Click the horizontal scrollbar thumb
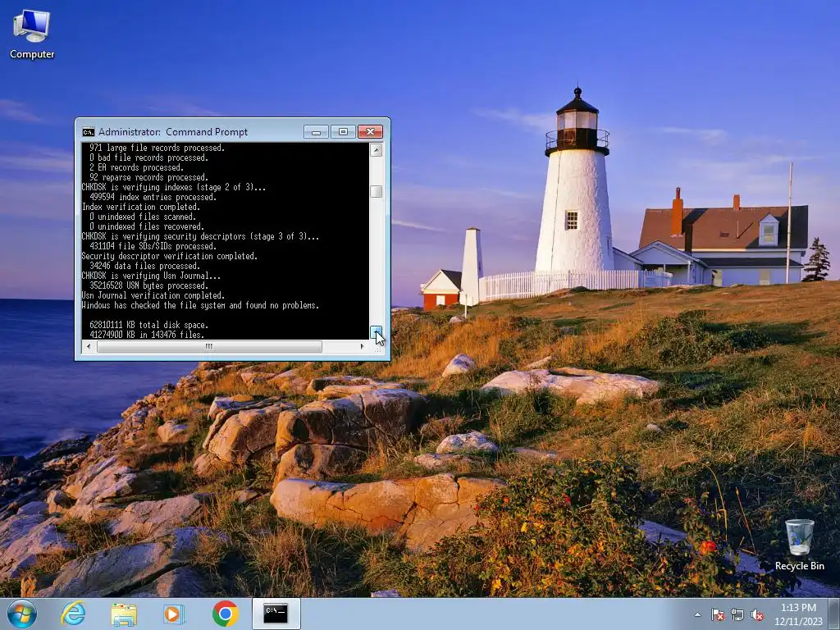 [x=209, y=347]
